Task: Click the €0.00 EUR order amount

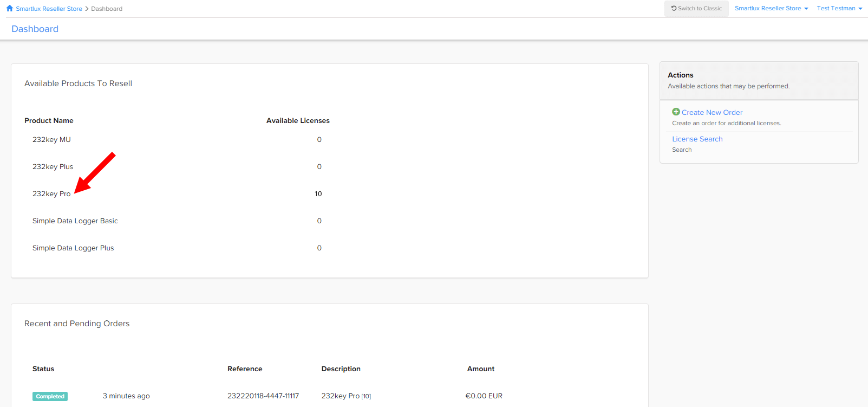Action: [484, 396]
